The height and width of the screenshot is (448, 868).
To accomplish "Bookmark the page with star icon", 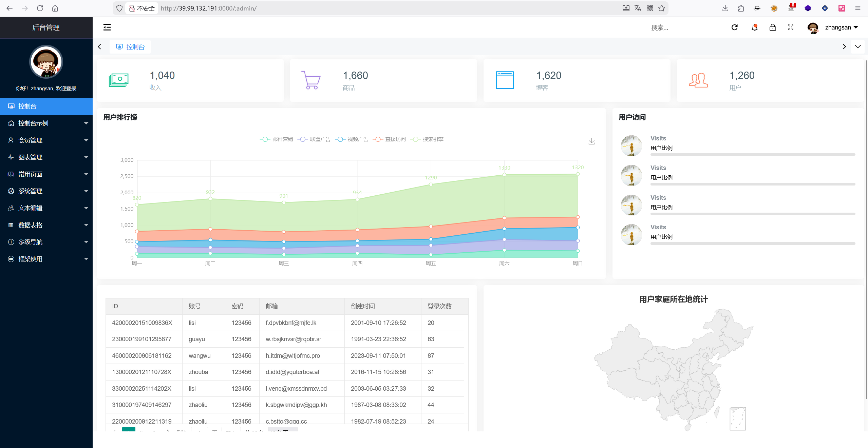I will (x=662, y=8).
